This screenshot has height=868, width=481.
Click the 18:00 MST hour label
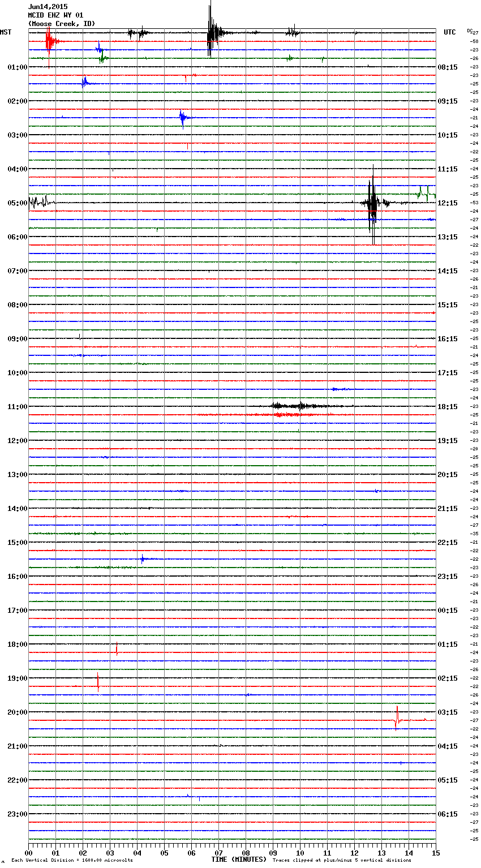click(x=18, y=644)
